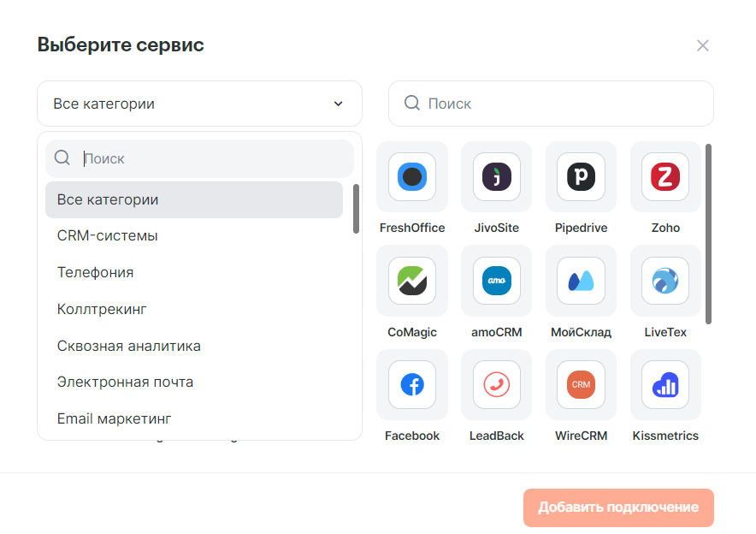
Task: Pick the МойСклад service icon
Action: point(581,282)
